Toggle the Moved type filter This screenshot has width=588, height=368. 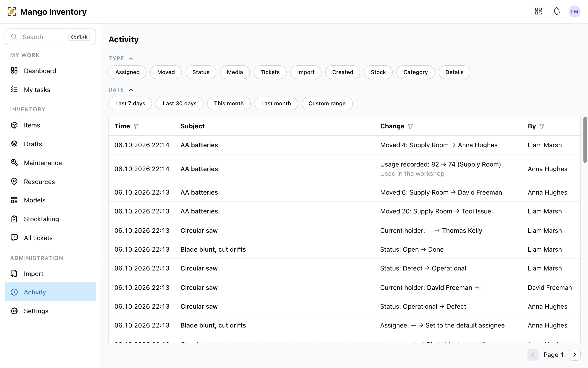coord(166,72)
